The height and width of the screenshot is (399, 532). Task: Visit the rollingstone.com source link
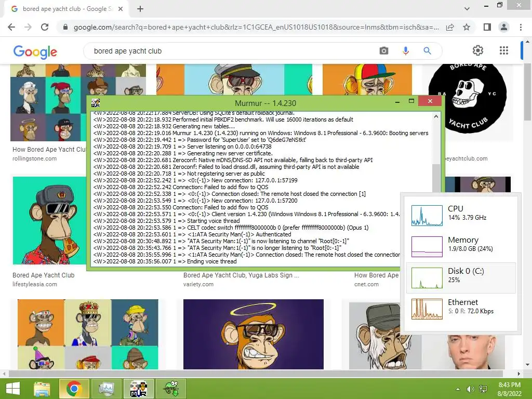point(35,158)
